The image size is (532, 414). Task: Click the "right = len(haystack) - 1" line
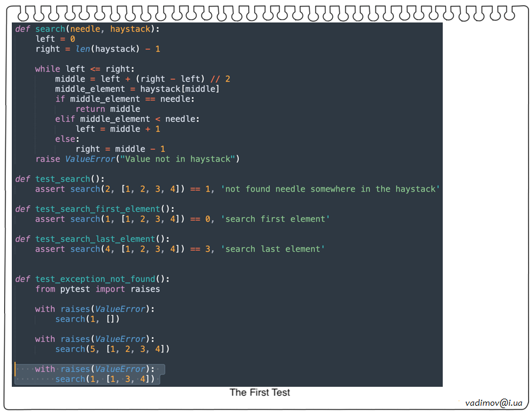tap(98, 49)
